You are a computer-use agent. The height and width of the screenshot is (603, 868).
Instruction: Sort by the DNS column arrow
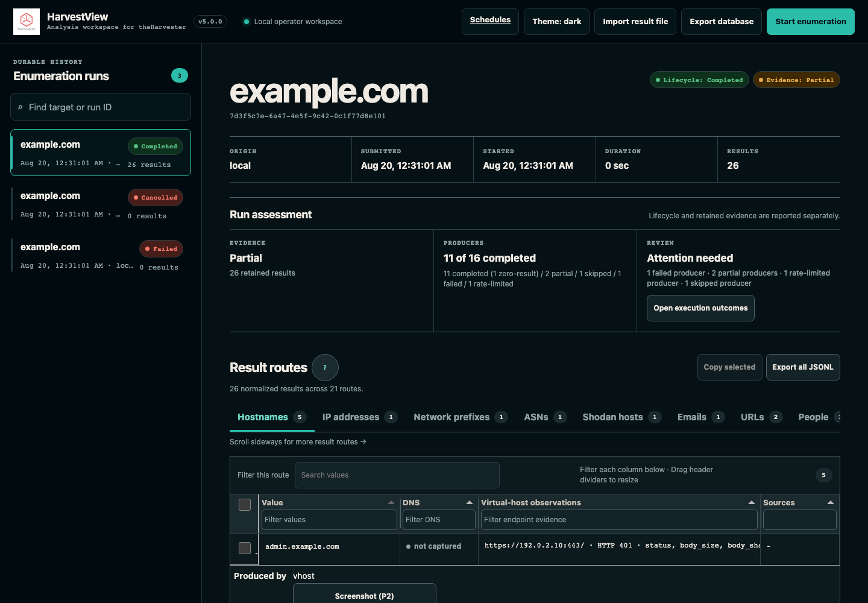pos(470,502)
